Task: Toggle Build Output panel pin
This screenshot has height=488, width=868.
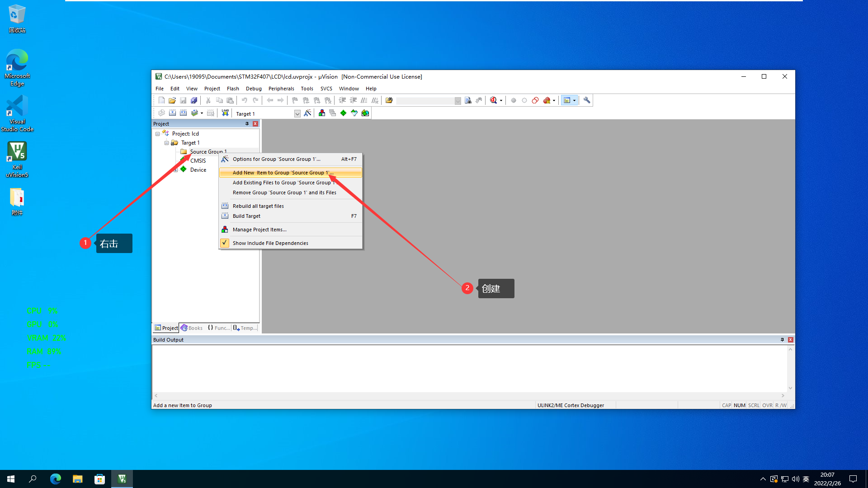Action: click(x=782, y=340)
